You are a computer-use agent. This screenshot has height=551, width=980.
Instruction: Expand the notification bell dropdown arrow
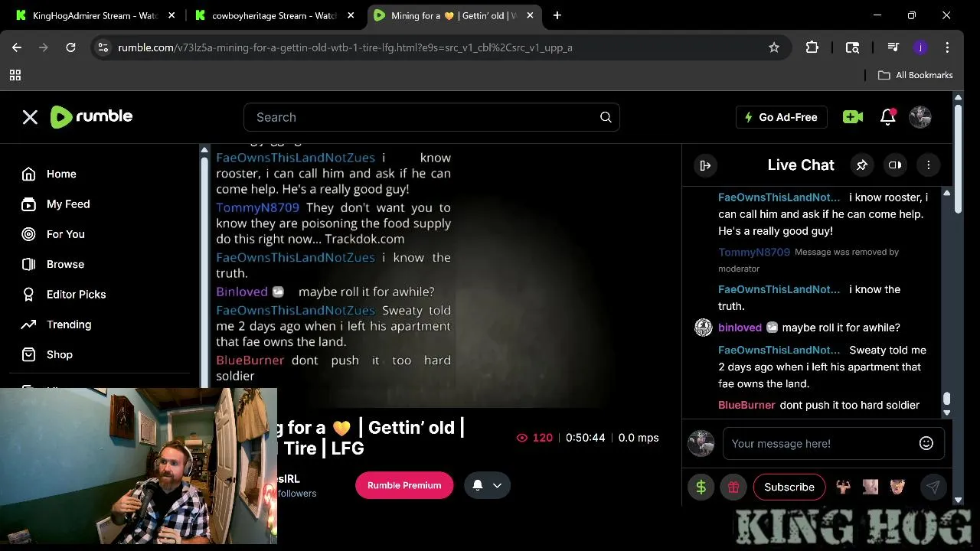(498, 485)
